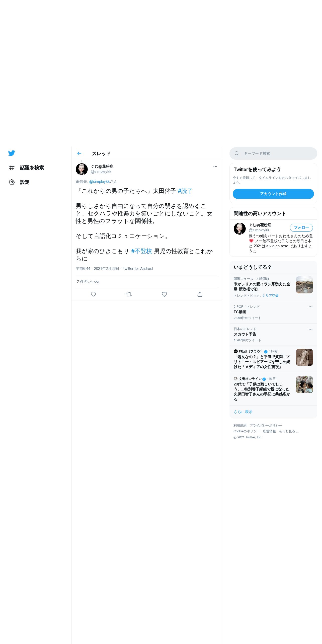Expand the tweet's more options ellipsis
322x644 pixels.
click(215, 167)
